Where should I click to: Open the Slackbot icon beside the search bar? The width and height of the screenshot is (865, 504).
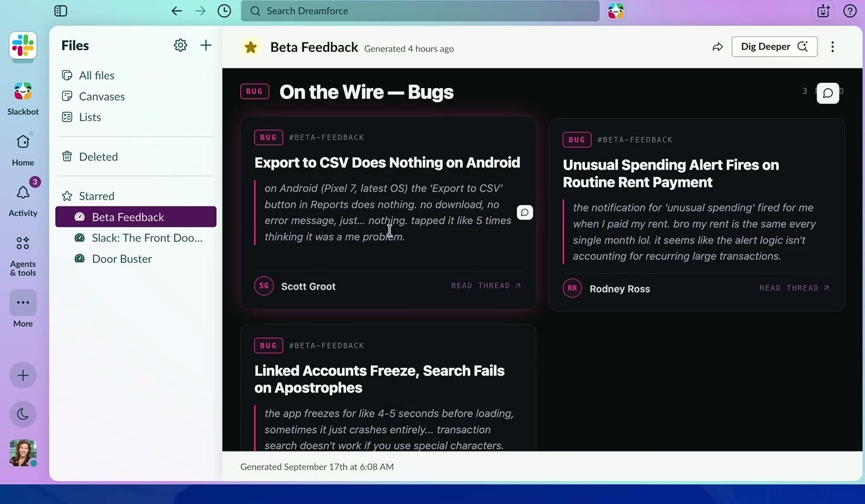[x=616, y=11]
